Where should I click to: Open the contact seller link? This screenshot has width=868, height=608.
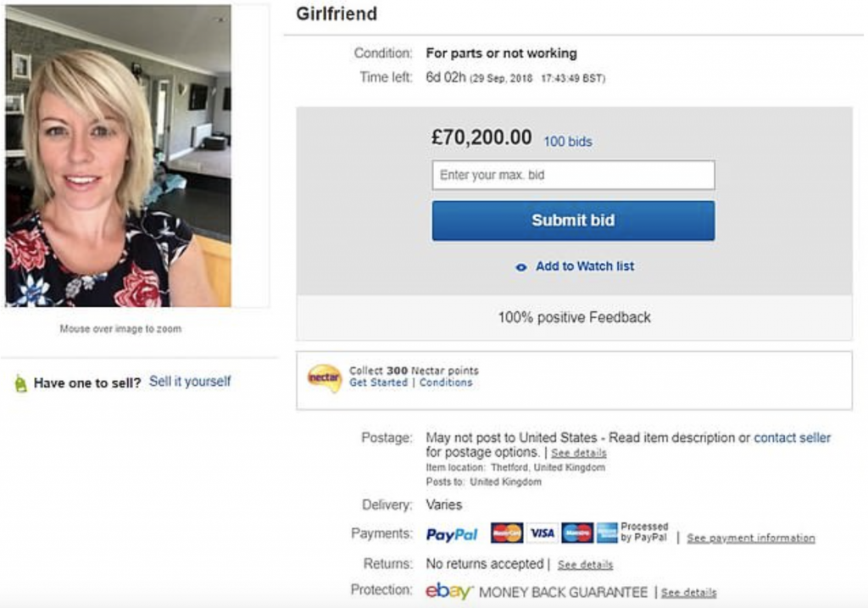point(792,438)
